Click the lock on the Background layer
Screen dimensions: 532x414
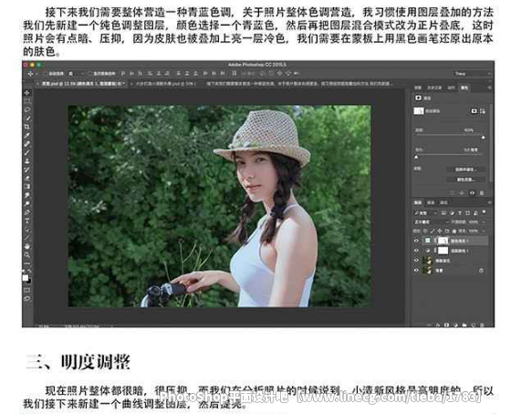481,271
